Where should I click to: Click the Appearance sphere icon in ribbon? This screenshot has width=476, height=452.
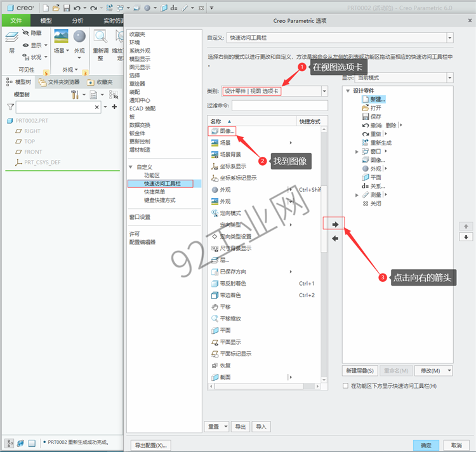79,36
